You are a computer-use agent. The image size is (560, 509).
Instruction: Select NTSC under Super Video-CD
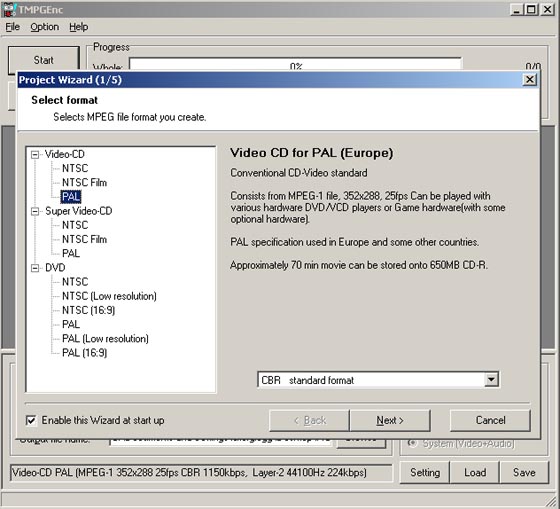[x=75, y=225]
